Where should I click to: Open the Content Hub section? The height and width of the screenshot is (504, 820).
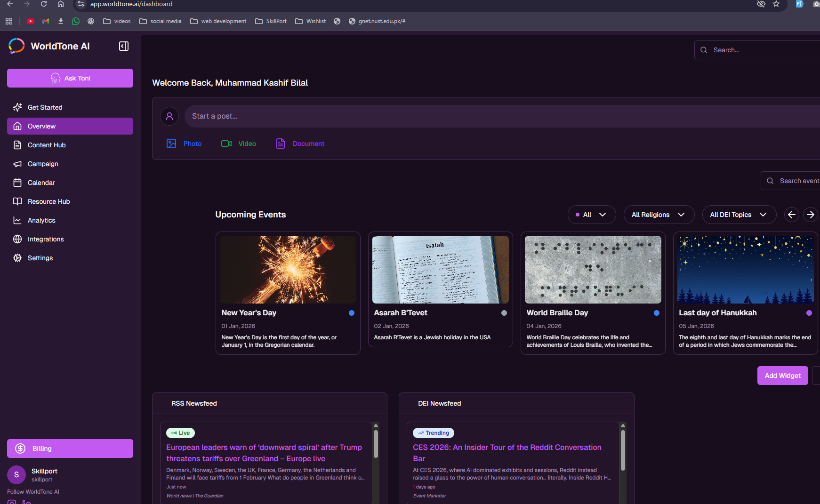coord(46,145)
